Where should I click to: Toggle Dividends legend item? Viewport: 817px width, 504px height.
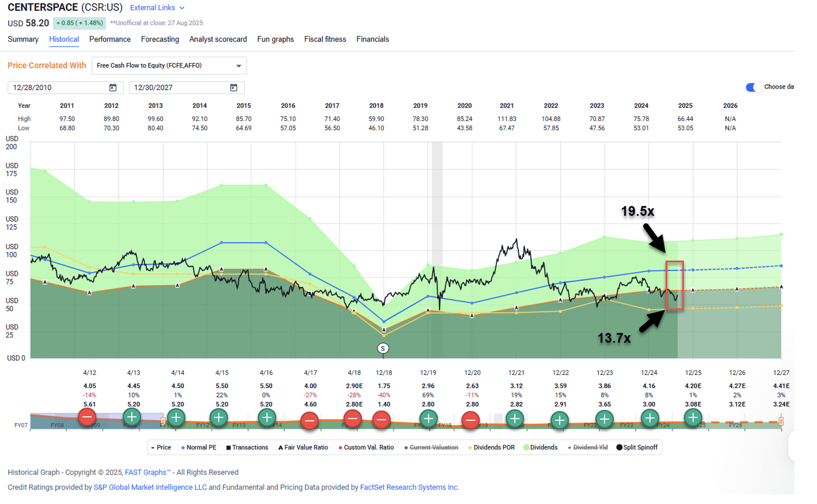(540, 448)
